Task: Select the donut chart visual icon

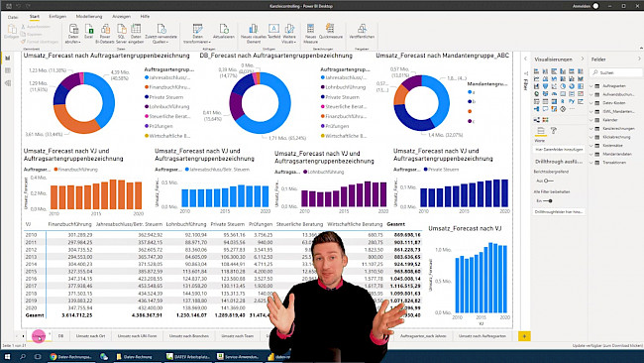Action: tap(572, 86)
